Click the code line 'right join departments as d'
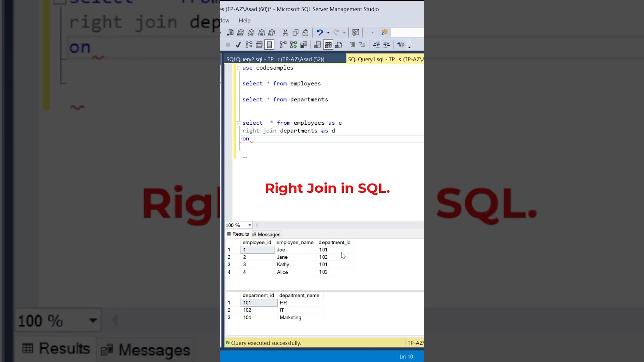This screenshot has height=362, width=644. (x=288, y=131)
